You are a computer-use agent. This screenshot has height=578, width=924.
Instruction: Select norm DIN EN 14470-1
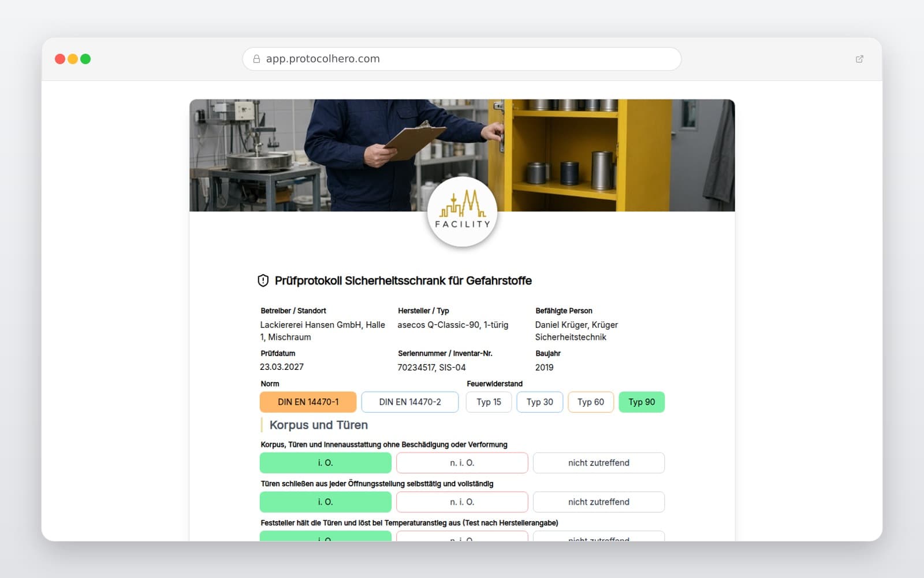308,402
